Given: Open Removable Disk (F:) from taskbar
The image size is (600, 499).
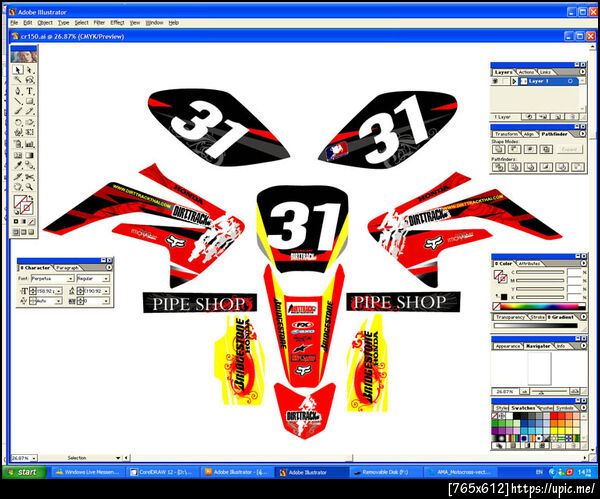Looking at the screenshot, I should tap(385, 472).
